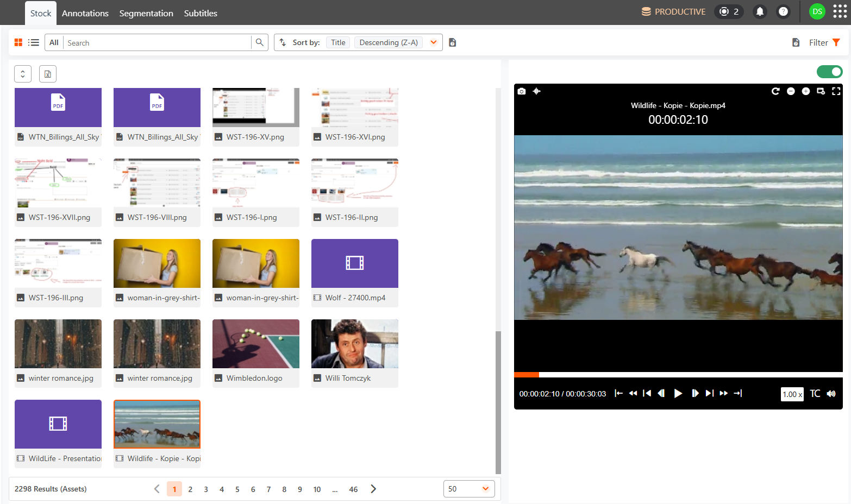Click the WST-196-II.png file name
This screenshot has height=504, width=851.
click(x=352, y=217)
